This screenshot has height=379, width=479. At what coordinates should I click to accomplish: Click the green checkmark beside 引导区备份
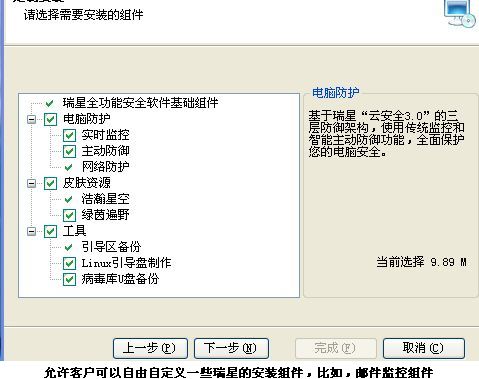[69, 247]
